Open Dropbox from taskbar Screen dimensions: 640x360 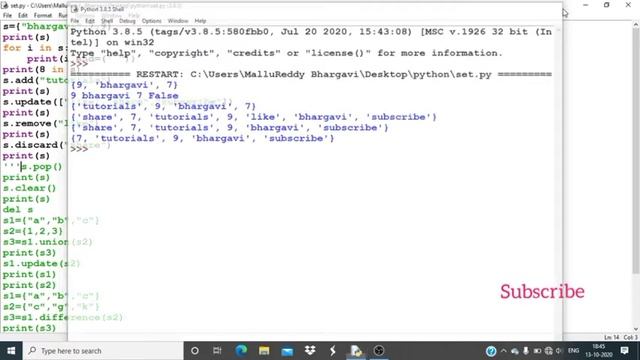tap(310, 351)
